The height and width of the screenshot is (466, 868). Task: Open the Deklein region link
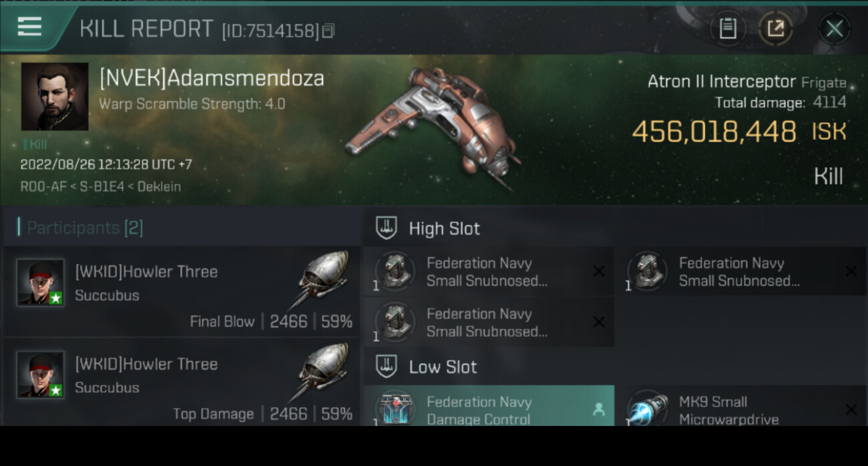(x=159, y=187)
